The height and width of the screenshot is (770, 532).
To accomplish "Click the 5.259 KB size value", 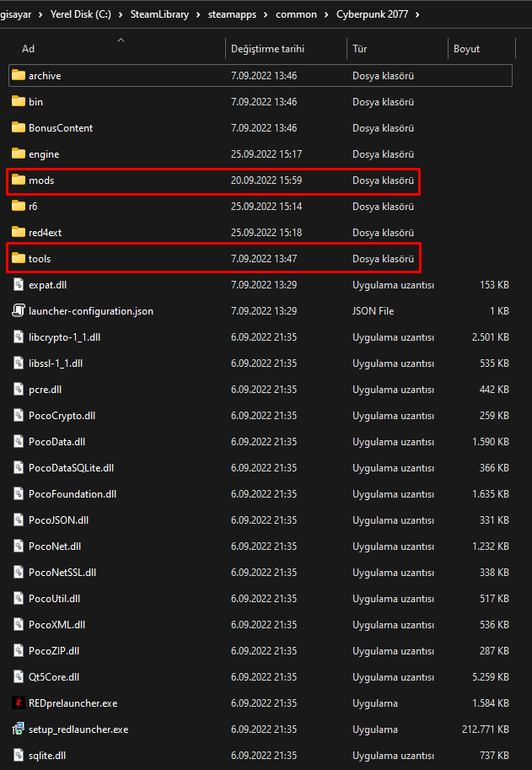I will [491, 676].
